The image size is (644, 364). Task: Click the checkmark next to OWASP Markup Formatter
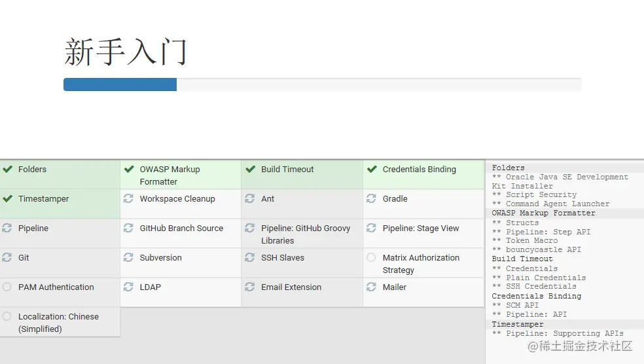[x=129, y=170]
